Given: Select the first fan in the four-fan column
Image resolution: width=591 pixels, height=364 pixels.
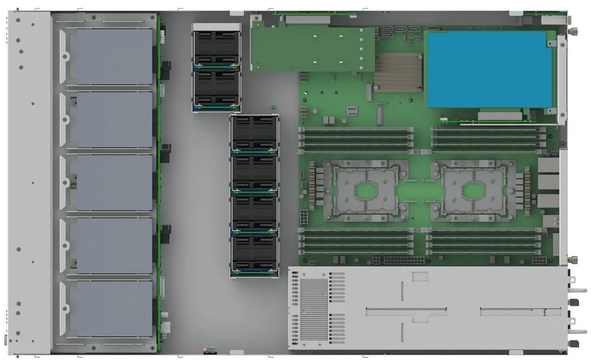Looking at the screenshot, I should (254, 133).
